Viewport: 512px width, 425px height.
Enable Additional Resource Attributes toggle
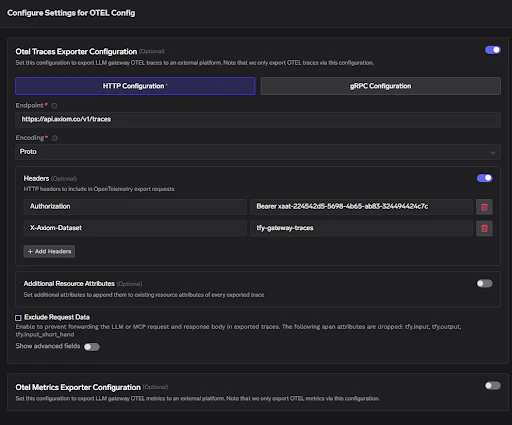tap(484, 283)
